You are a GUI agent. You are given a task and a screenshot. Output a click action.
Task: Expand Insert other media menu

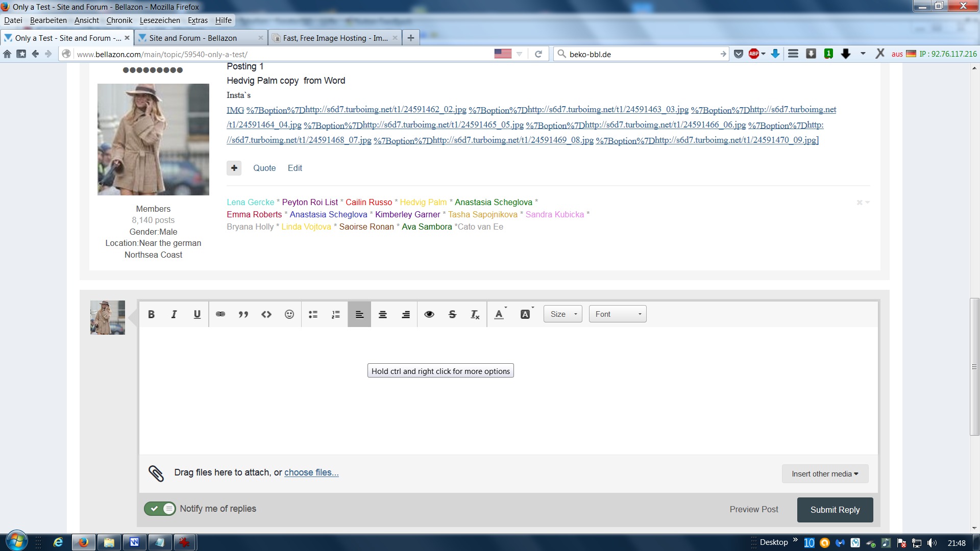pyautogui.click(x=825, y=474)
